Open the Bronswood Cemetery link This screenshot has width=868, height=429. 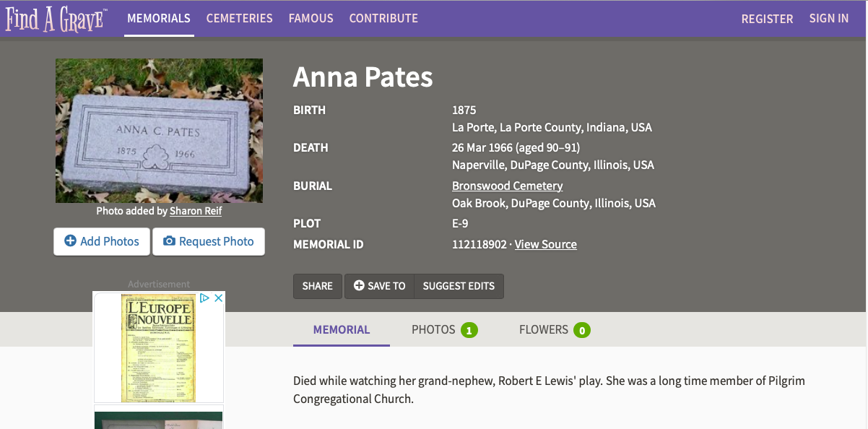point(507,186)
